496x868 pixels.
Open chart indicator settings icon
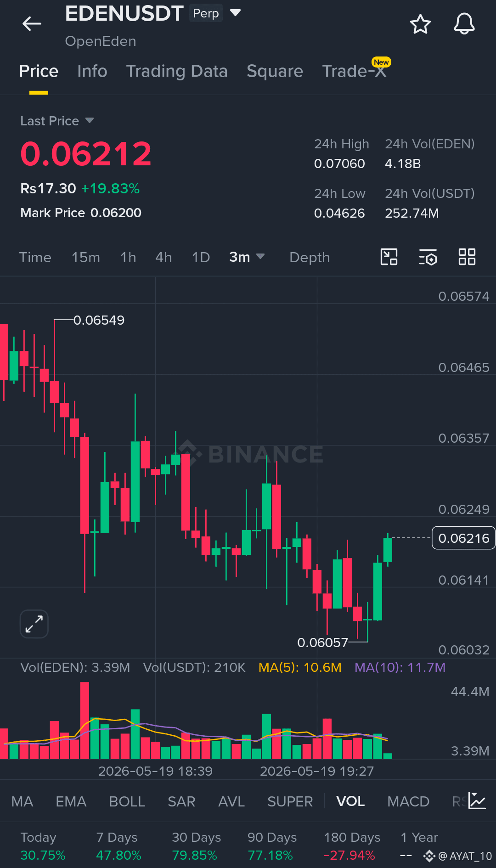428,257
